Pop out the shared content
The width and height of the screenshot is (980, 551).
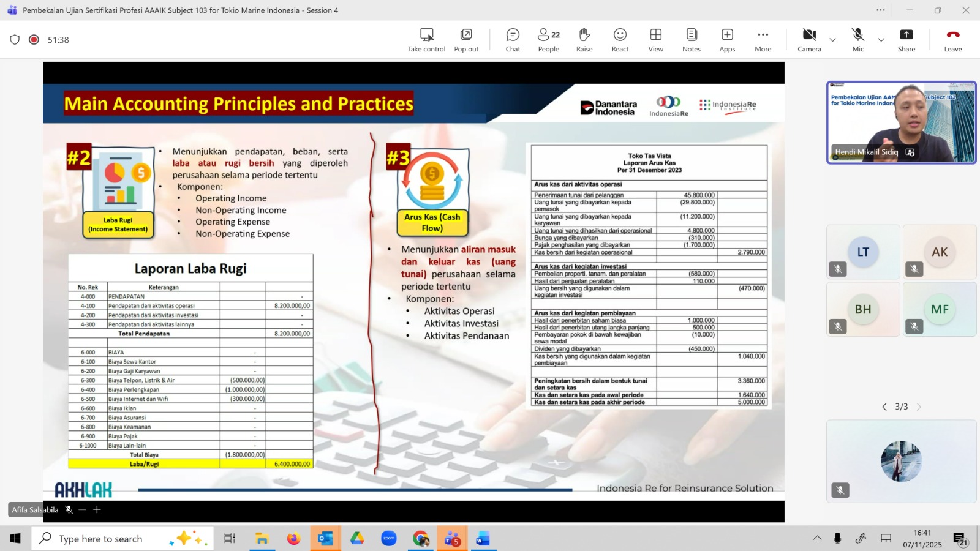click(x=466, y=40)
